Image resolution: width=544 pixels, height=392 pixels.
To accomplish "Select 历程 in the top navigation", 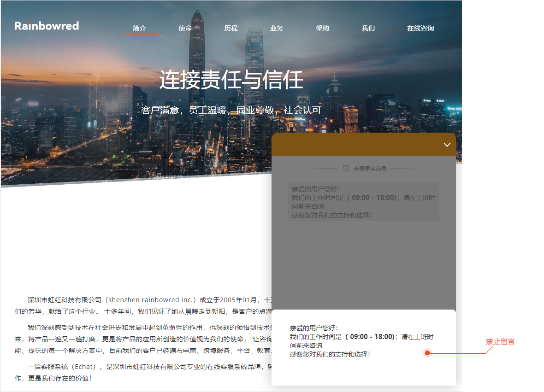I will click(x=231, y=28).
